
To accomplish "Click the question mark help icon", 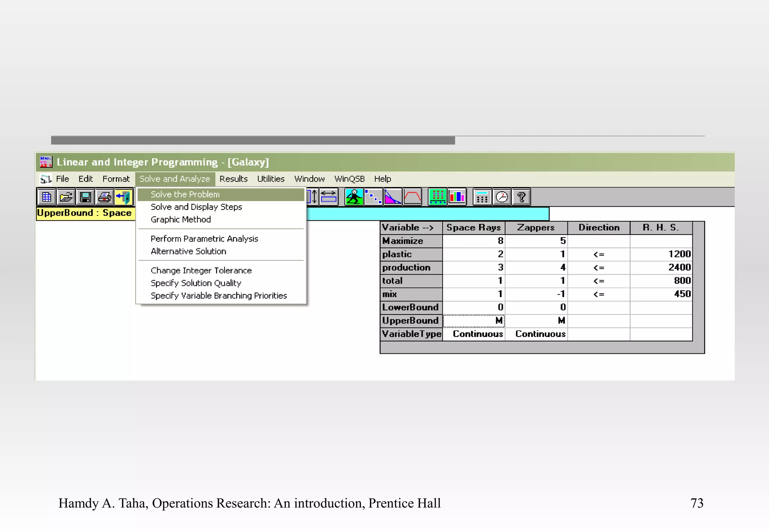I will pos(521,197).
